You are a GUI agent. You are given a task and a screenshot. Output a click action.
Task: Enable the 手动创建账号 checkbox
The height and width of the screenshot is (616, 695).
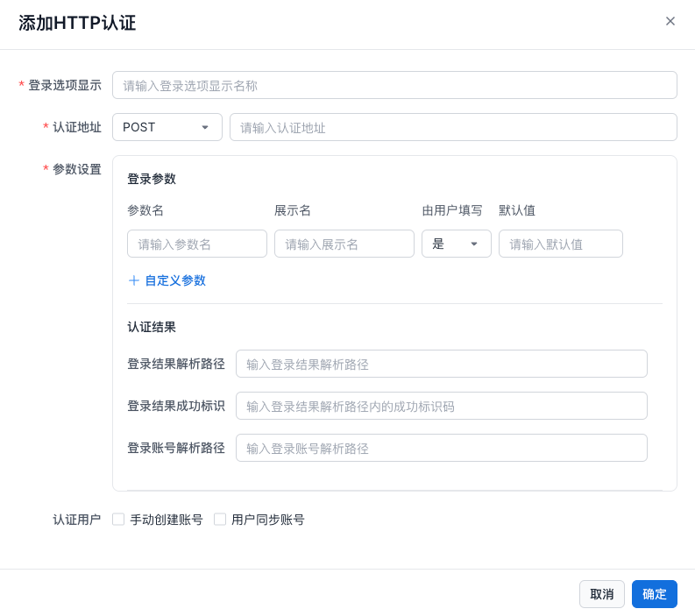(118, 520)
